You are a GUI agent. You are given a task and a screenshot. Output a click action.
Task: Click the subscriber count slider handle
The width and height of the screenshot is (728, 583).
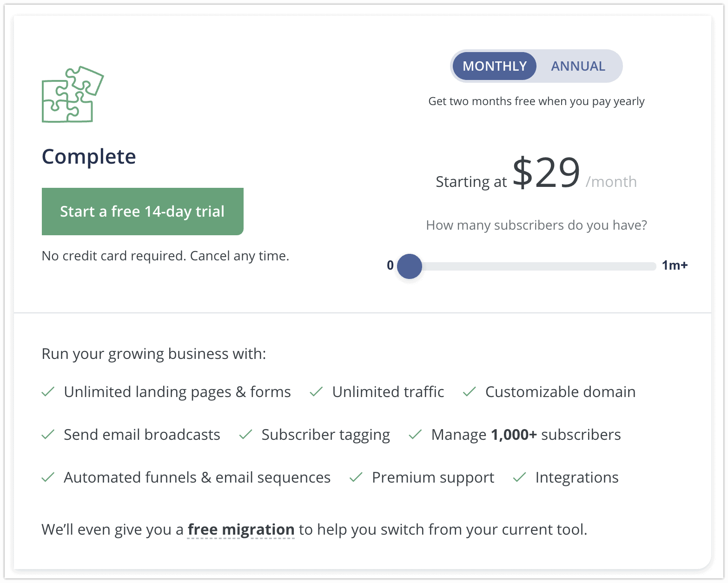click(x=410, y=266)
